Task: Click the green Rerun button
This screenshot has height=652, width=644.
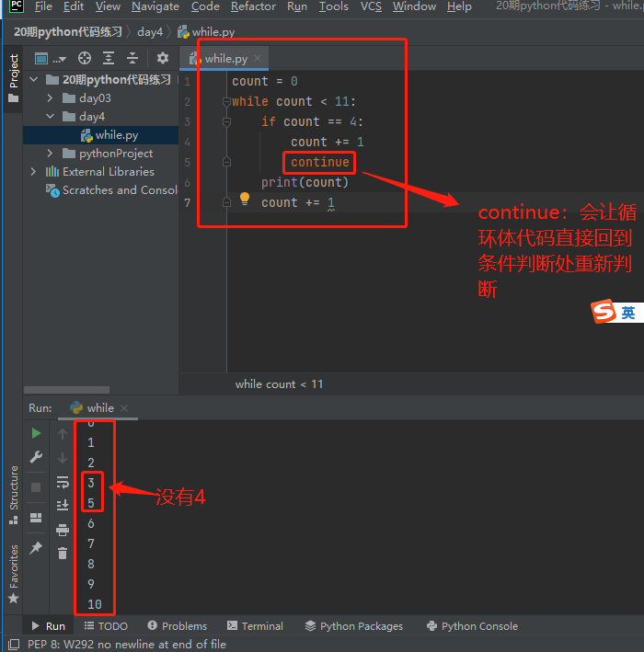Action: tap(36, 433)
